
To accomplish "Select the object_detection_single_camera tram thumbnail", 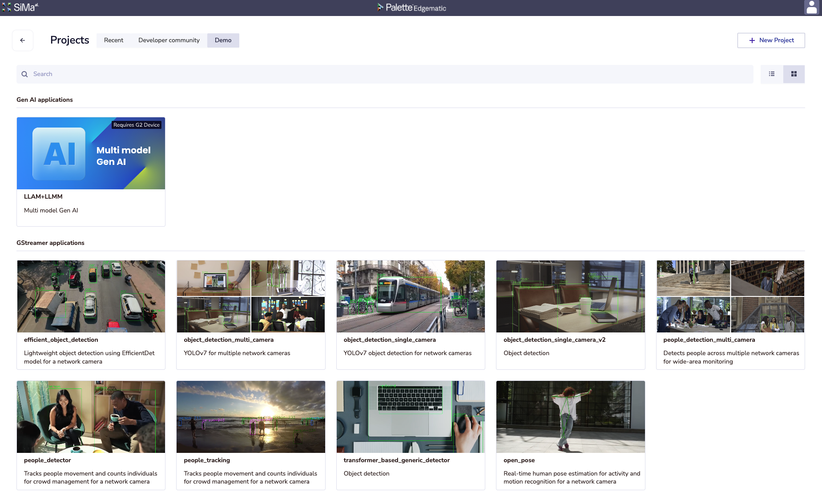I will (x=411, y=296).
